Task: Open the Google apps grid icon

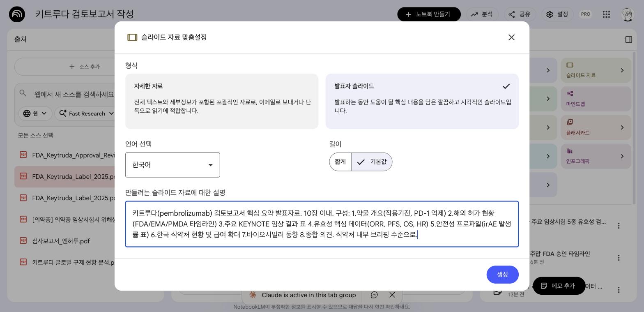Action: pos(606,14)
